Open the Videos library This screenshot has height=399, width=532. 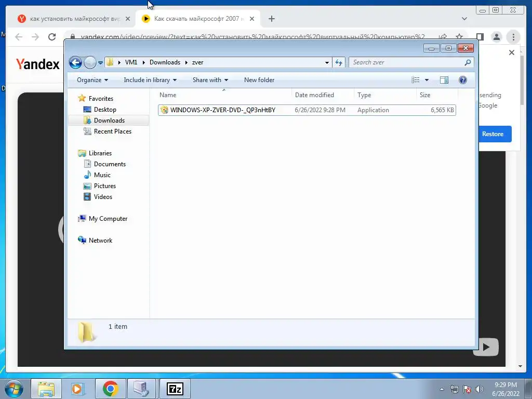click(x=103, y=197)
